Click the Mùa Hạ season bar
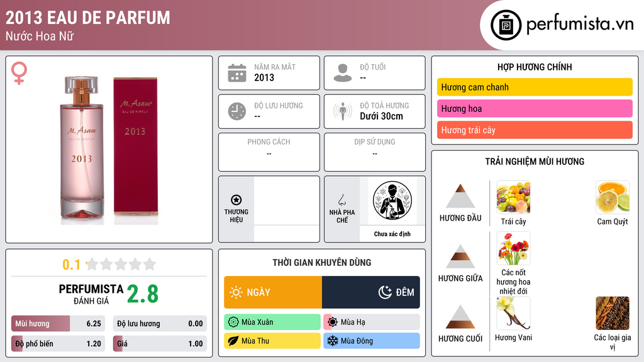This screenshot has height=362, width=644. [x=372, y=322]
